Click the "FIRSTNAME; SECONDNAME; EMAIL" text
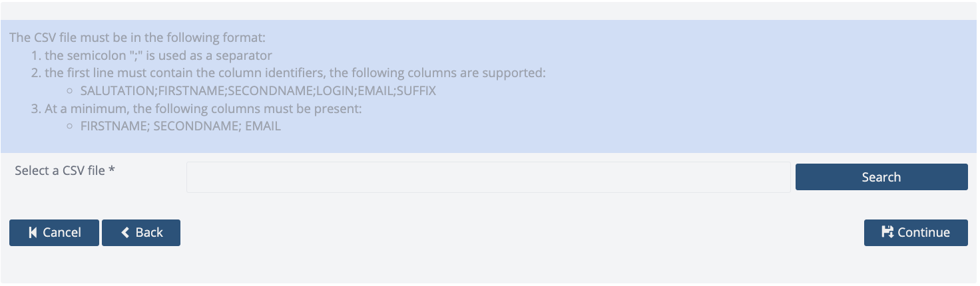Image resolution: width=980 pixels, height=286 pixels. (x=180, y=126)
